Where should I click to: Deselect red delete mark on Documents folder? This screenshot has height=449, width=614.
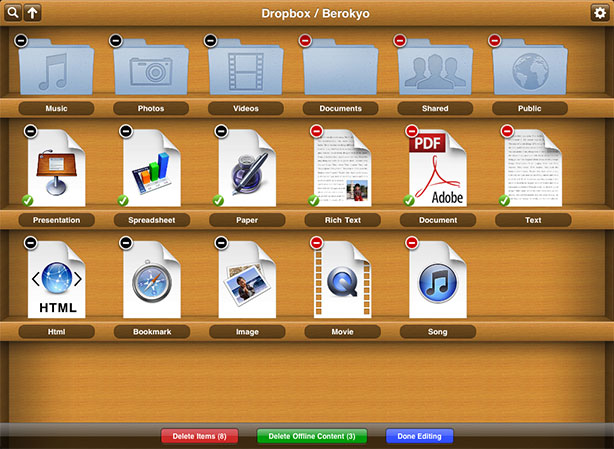[x=305, y=40]
